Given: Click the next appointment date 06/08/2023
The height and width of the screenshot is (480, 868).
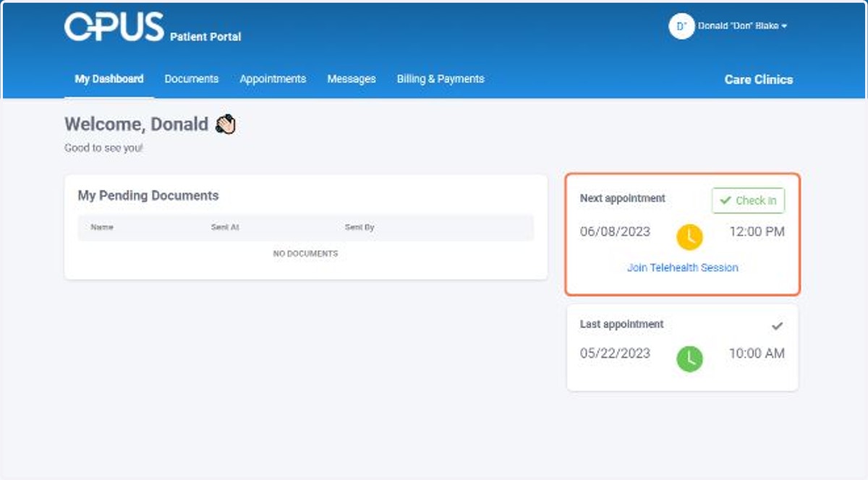Looking at the screenshot, I should [615, 232].
